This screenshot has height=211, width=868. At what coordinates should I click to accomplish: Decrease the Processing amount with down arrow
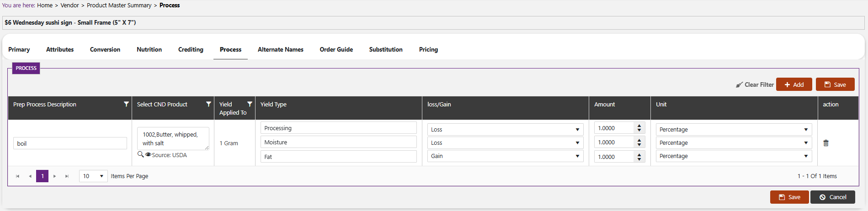pos(639,131)
